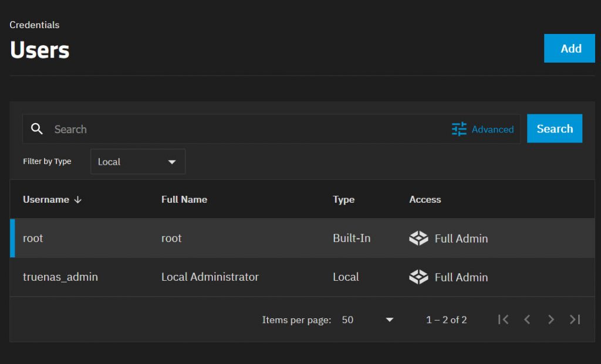Click the root full name cell
This screenshot has height=364, width=601.
pos(171,238)
